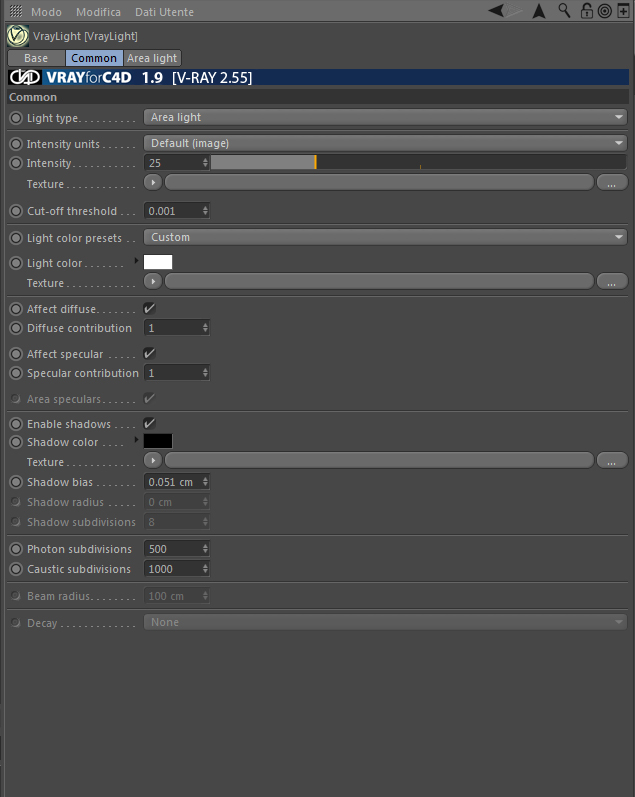Screen dimensions: 635x797
Task: Open the search magnifier icon
Action: tap(564, 11)
